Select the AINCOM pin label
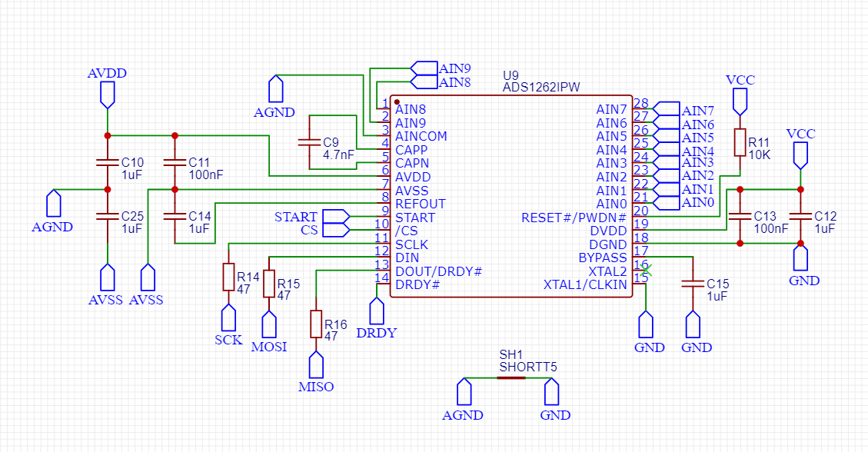This screenshot has width=868, height=452. pyautogui.click(x=421, y=136)
